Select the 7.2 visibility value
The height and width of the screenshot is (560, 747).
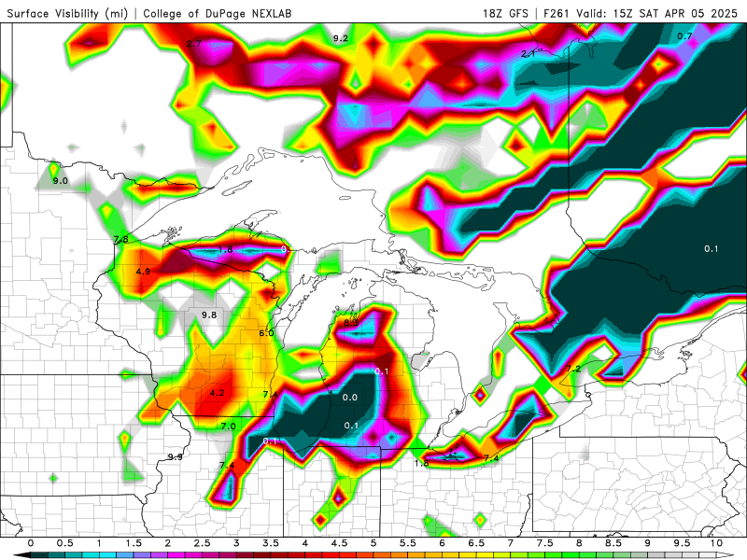(x=573, y=369)
